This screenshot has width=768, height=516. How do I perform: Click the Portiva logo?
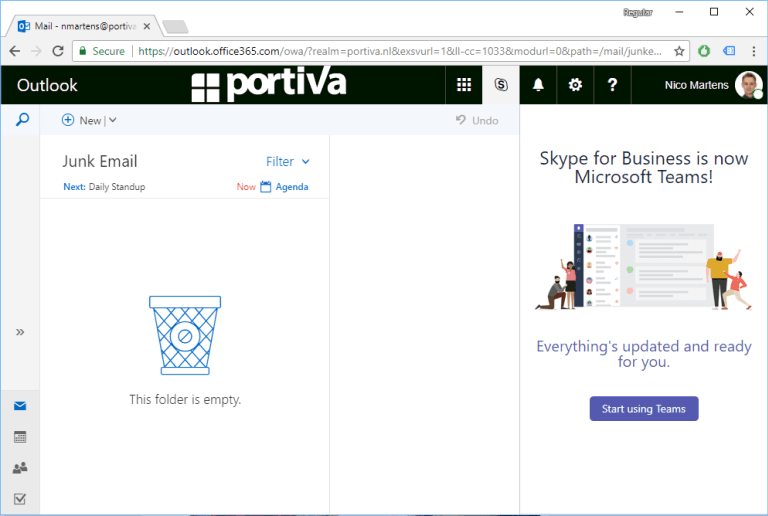pos(268,84)
